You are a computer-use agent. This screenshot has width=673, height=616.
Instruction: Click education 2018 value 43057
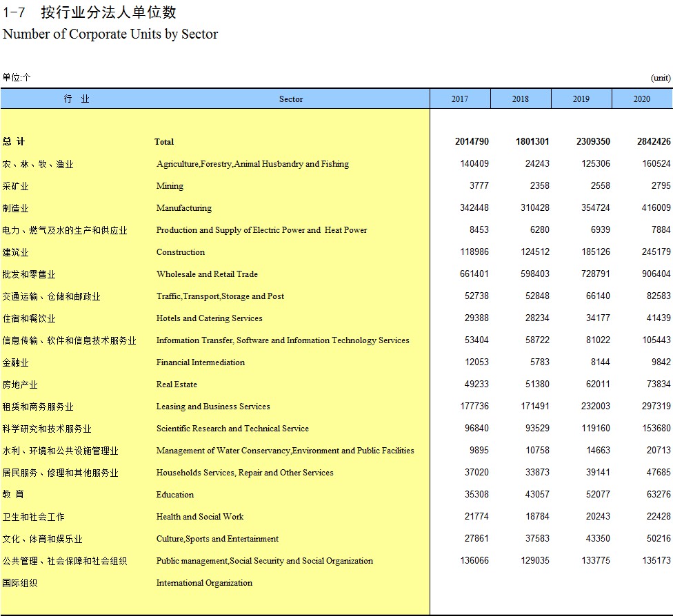point(537,494)
